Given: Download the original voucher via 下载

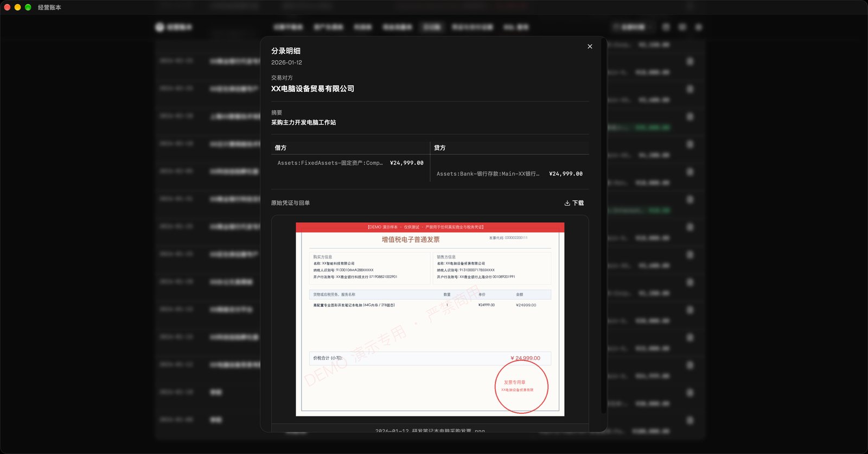Looking at the screenshot, I should tap(574, 203).
